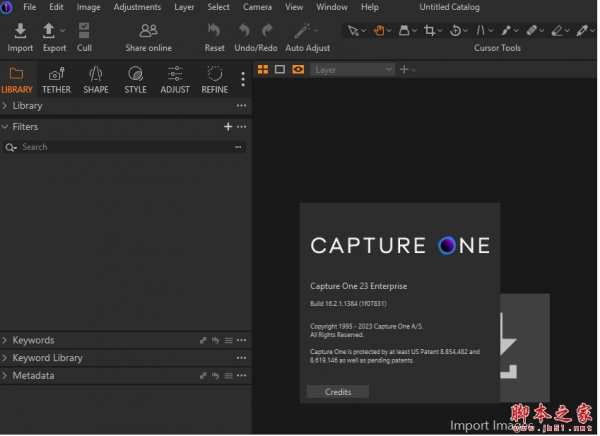Screen dimensions: 600x436
Task: Switch to the TETHER tool tab
Action: point(56,80)
